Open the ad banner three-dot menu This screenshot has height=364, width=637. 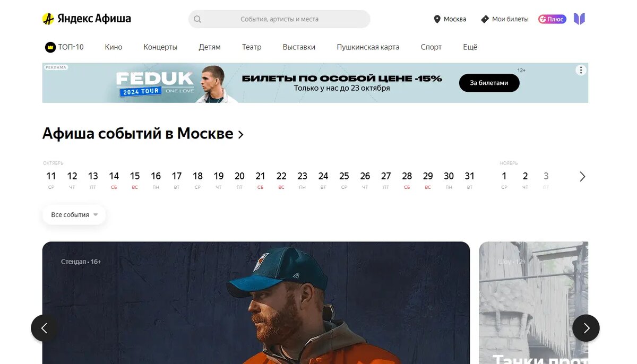tap(581, 70)
